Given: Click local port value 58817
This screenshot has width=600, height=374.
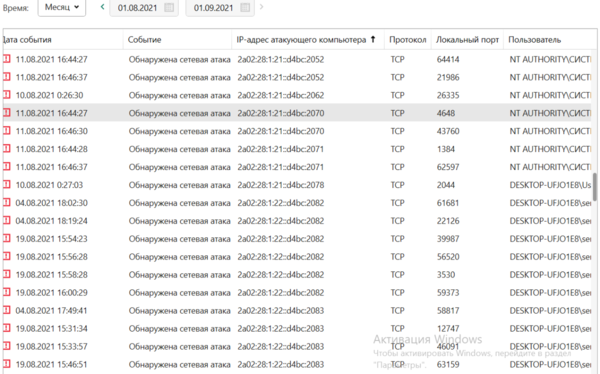Looking at the screenshot, I should 448,311.
